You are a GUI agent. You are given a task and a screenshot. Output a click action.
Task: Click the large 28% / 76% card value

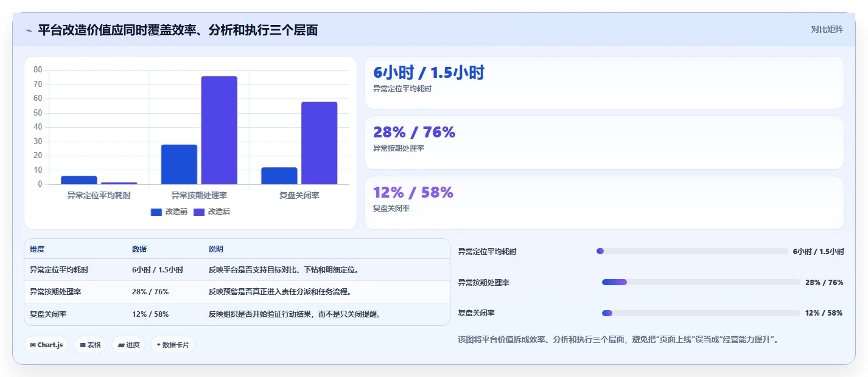[x=414, y=132]
